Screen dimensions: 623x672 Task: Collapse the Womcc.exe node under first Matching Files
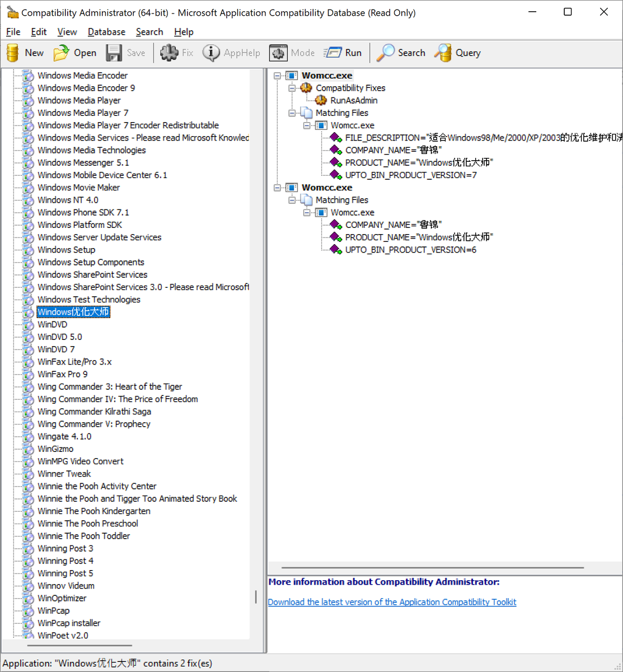click(x=307, y=125)
